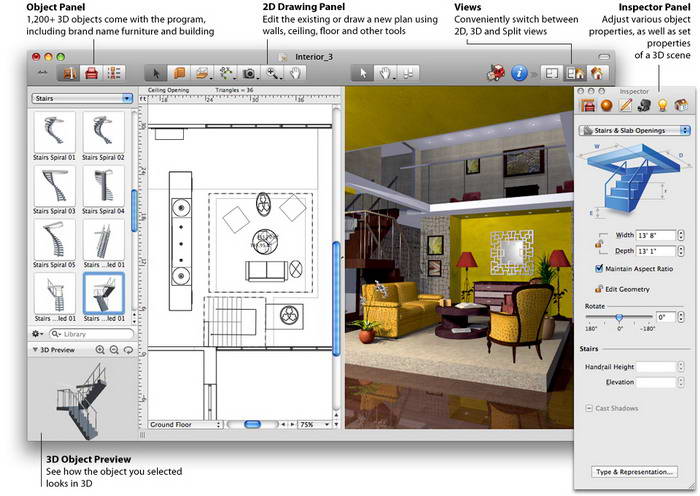This screenshot has width=700, height=496.
Task: Open the light bulb lighting Inspector tab
Action: (x=662, y=105)
